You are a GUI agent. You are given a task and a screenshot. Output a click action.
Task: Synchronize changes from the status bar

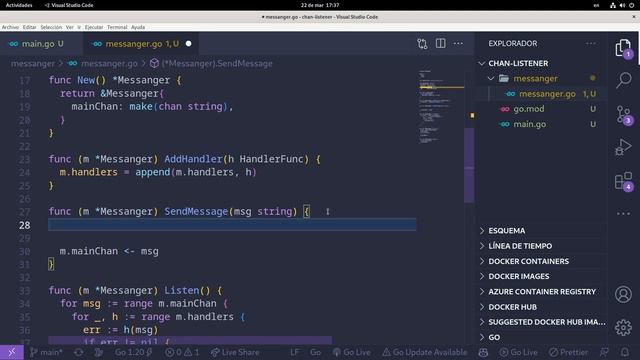(x=79, y=352)
